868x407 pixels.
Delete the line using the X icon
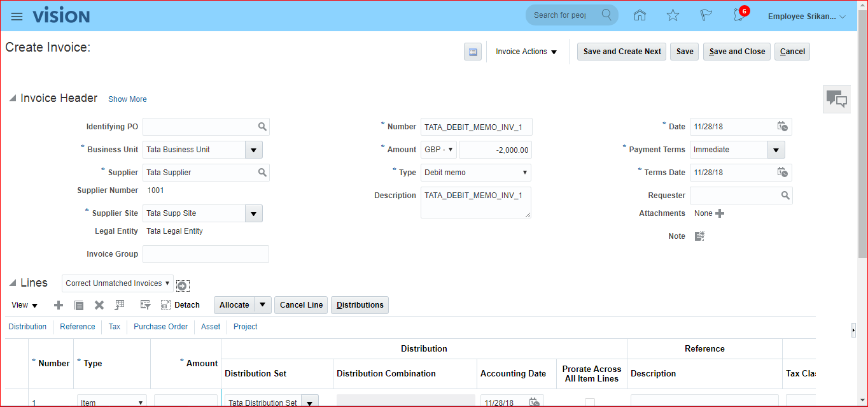(x=99, y=305)
